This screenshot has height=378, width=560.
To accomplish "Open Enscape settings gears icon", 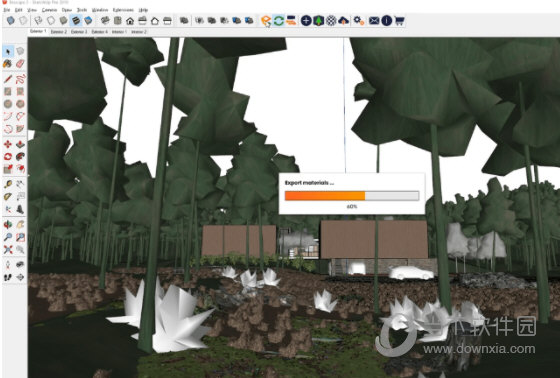I will [359, 21].
